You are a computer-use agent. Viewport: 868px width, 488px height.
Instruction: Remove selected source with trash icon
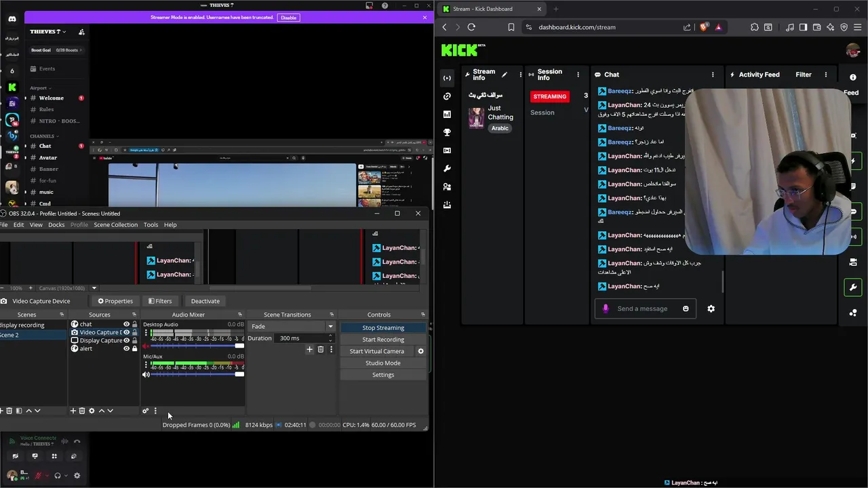(82, 411)
